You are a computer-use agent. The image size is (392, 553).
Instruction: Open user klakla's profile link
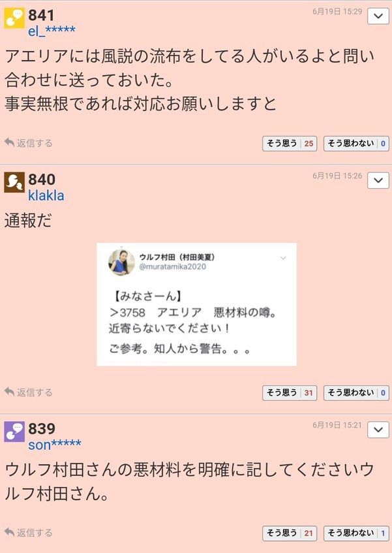click(46, 196)
